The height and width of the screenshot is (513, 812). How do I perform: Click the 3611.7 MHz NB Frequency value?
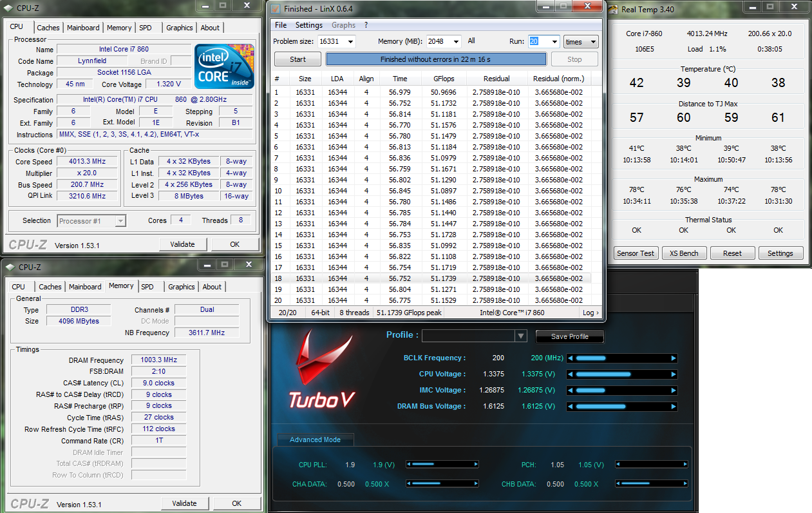pos(207,333)
